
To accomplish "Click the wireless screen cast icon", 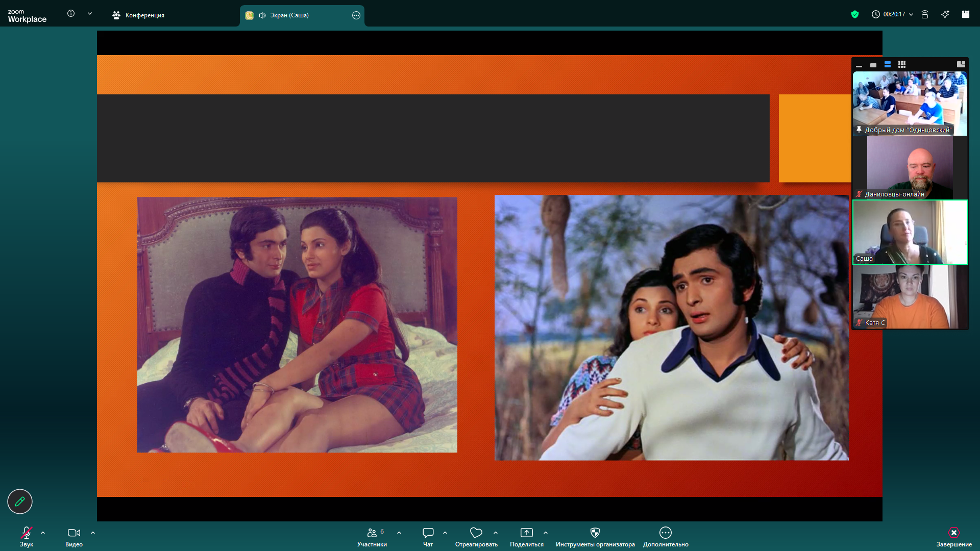I will coord(925,14).
